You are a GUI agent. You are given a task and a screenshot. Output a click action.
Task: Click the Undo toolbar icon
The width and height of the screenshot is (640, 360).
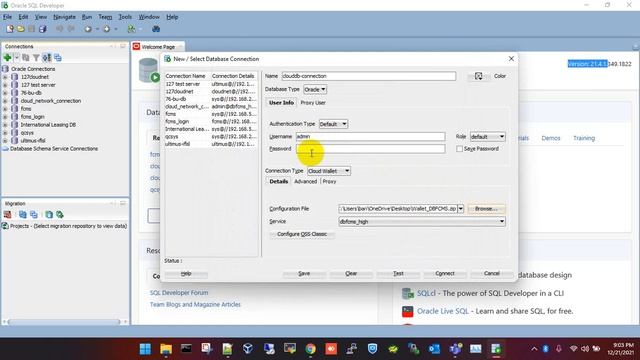click(60, 29)
